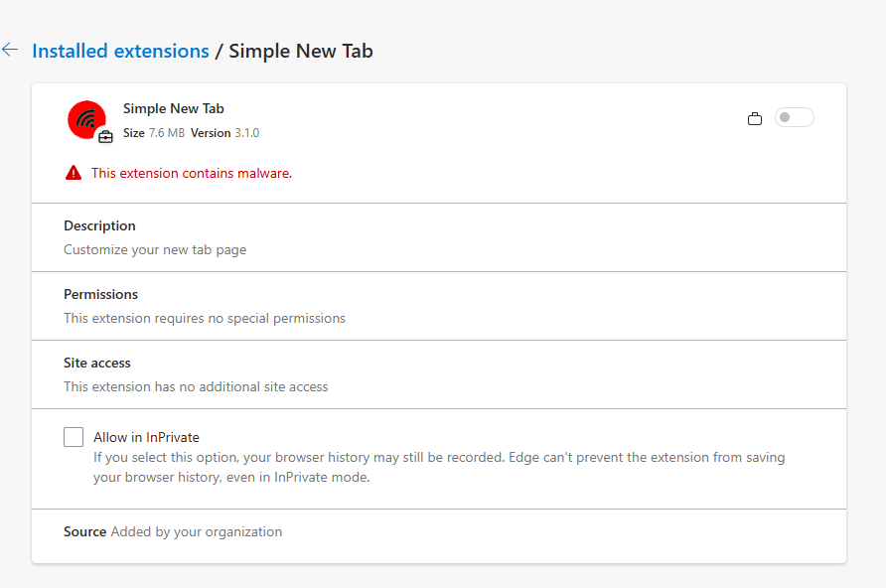Enable the Simple New Tab extension toggle
Image resolution: width=886 pixels, height=588 pixels.
(x=794, y=117)
